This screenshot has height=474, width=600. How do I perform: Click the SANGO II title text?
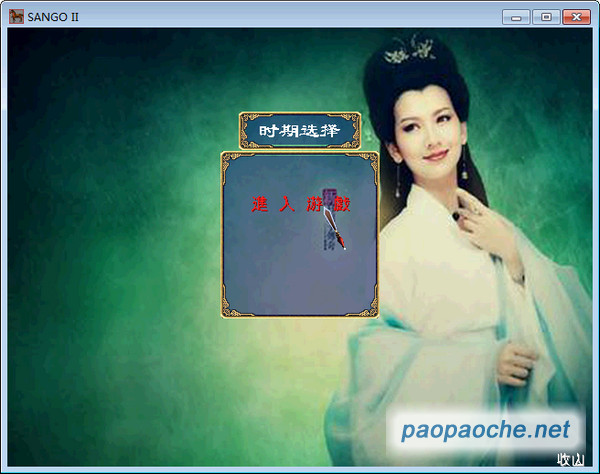point(53,17)
